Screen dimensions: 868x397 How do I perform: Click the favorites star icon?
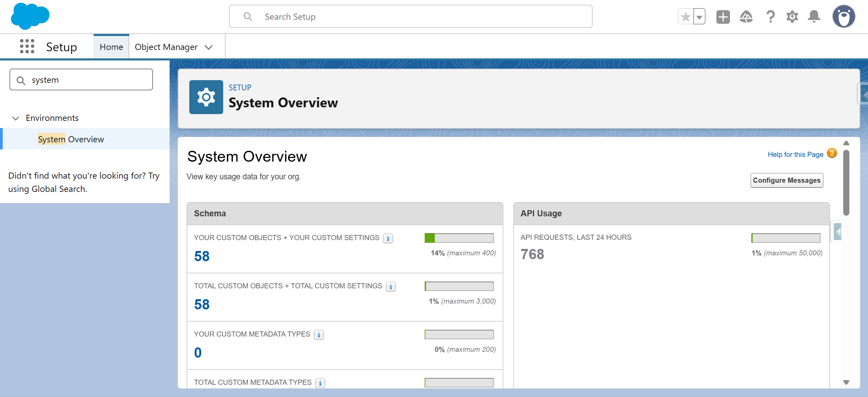(686, 17)
